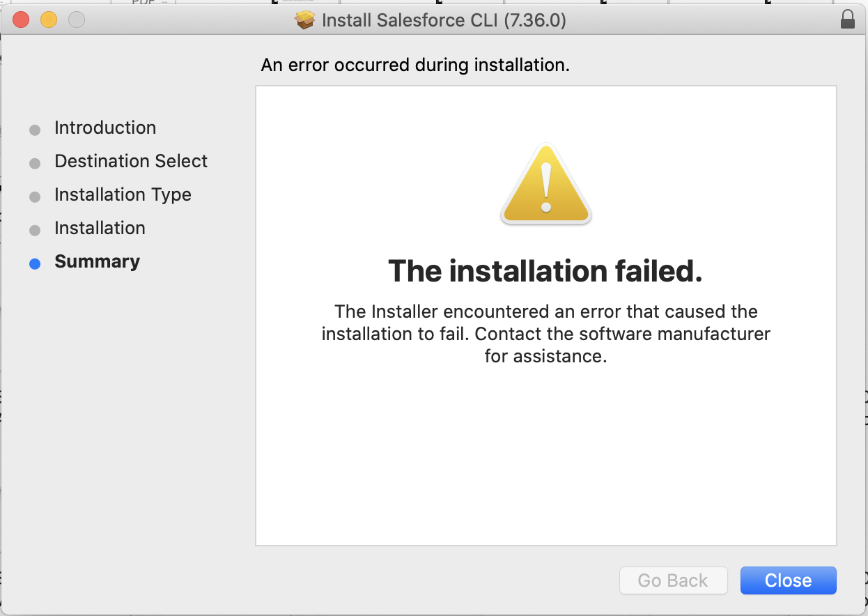Click the Installation step label

[x=100, y=228]
